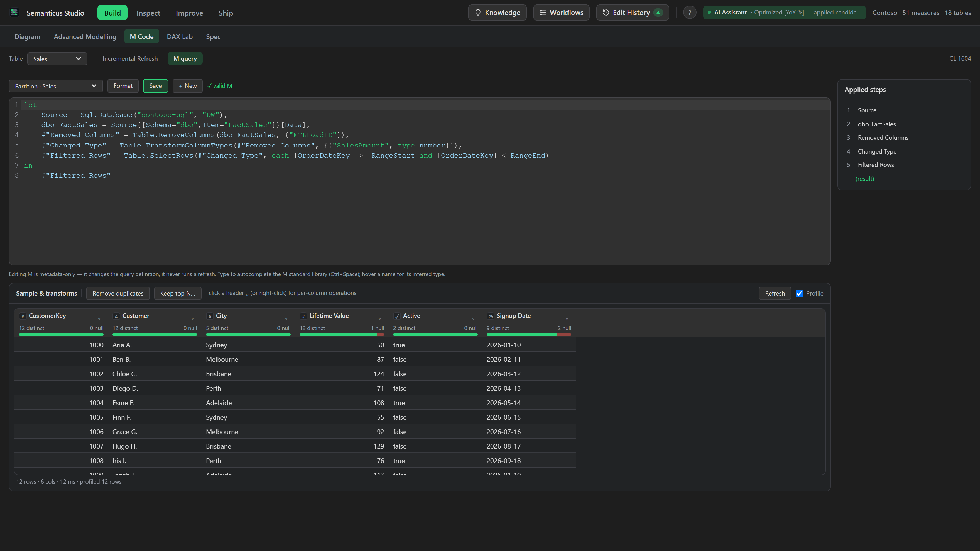The height and width of the screenshot is (551, 980).
Task: Switch to the Inspect tab
Action: 148,13
